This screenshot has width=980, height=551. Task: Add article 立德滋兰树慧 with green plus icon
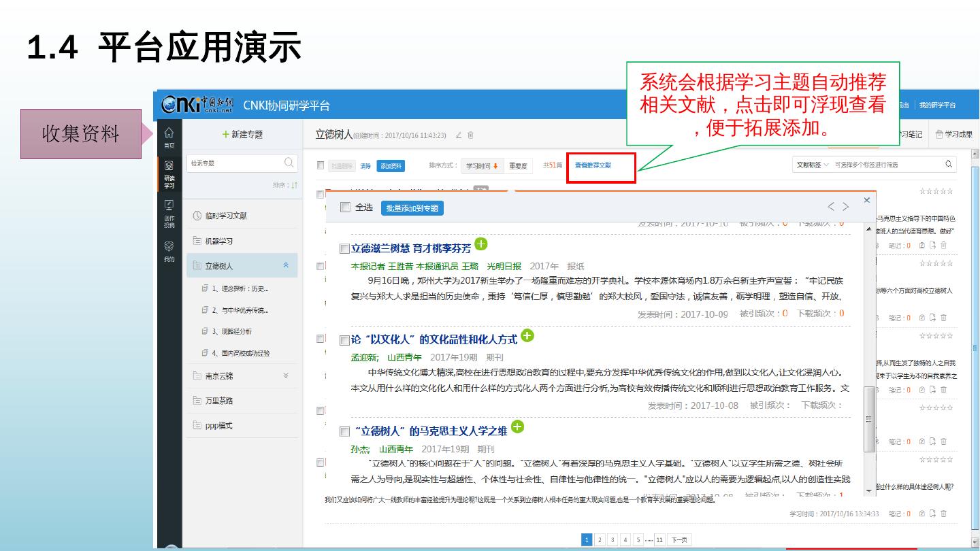[481, 244]
